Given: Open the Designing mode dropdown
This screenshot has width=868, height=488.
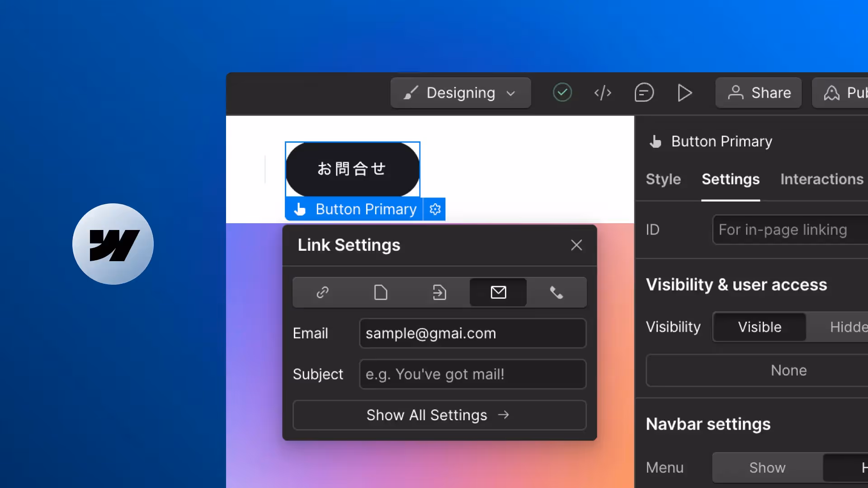Looking at the screenshot, I should [460, 93].
